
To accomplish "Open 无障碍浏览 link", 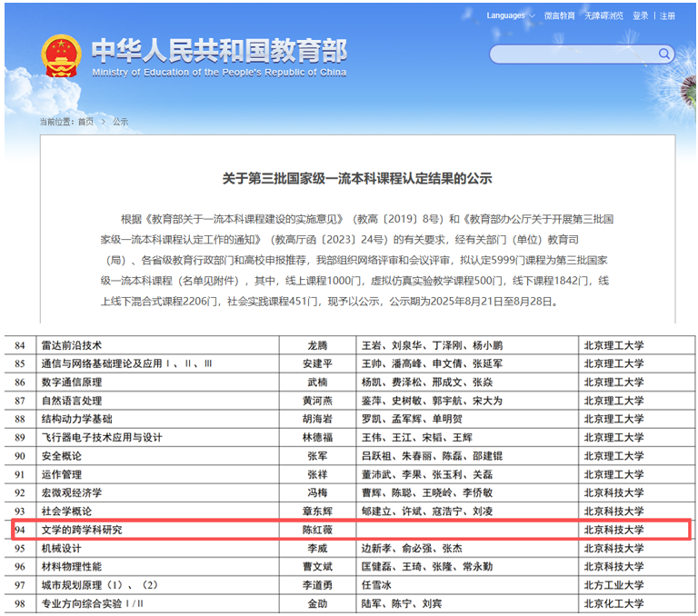I will (x=603, y=16).
